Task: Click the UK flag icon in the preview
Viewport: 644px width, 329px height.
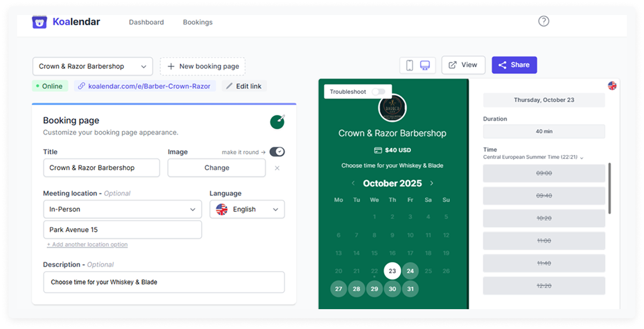Action: coord(612,85)
